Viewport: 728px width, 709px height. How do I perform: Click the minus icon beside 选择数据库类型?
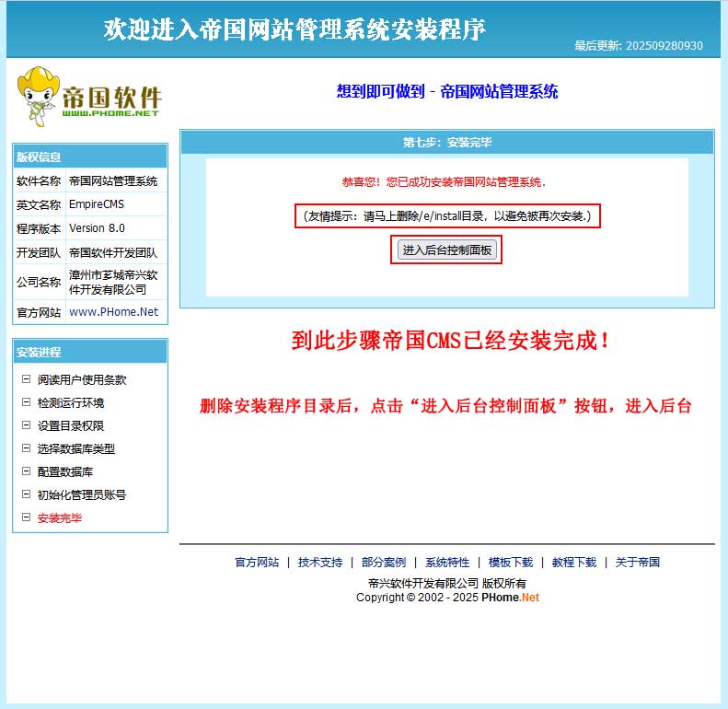[x=26, y=448]
